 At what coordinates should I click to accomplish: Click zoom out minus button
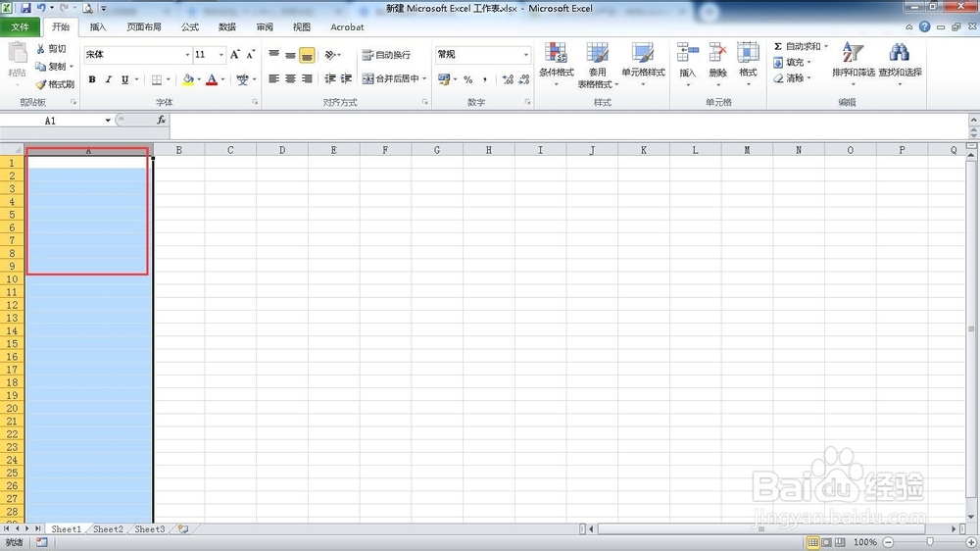[x=888, y=542]
